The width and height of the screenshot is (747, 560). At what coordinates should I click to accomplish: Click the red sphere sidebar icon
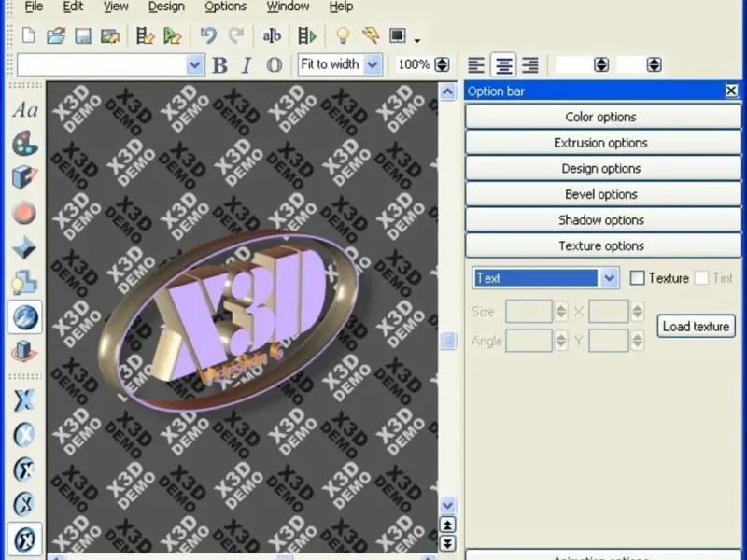click(x=25, y=213)
